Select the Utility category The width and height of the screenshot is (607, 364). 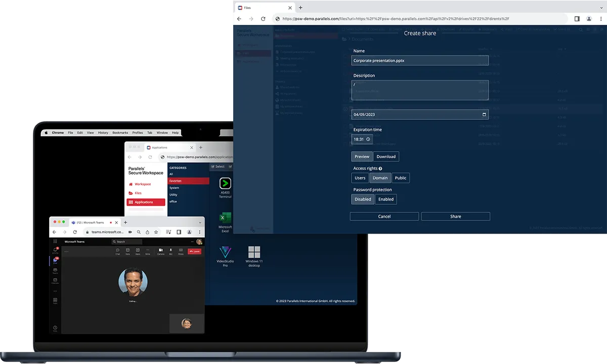point(174,195)
